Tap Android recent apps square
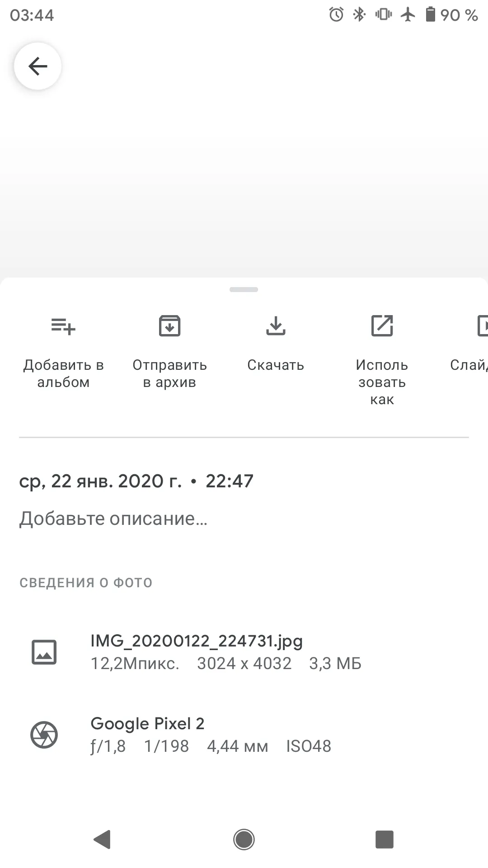This screenshot has width=488, height=868. pyautogui.click(x=385, y=840)
